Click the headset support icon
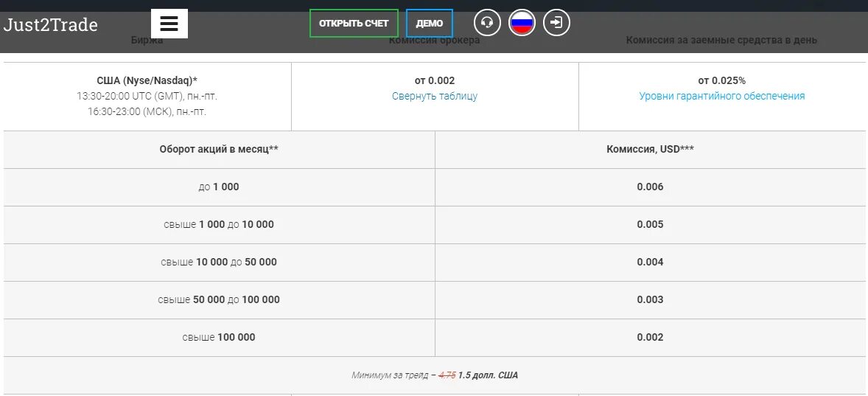Screen dimensions: 868x396 (487, 24)
